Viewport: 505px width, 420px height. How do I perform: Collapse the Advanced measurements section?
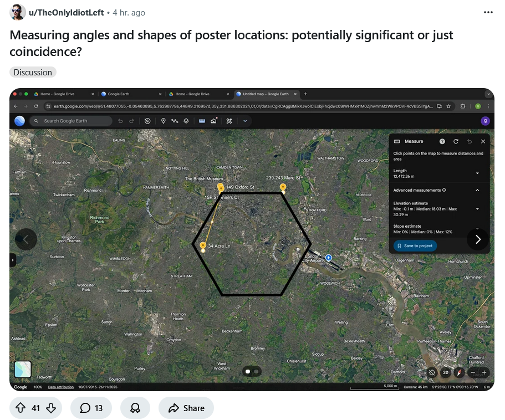[x=477, y=190]
